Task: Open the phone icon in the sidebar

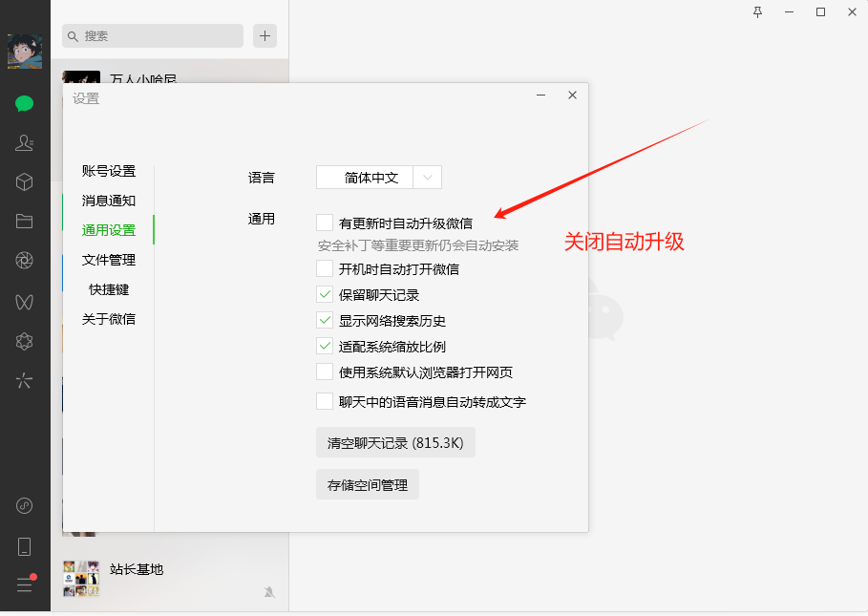Action: [25, 546]
